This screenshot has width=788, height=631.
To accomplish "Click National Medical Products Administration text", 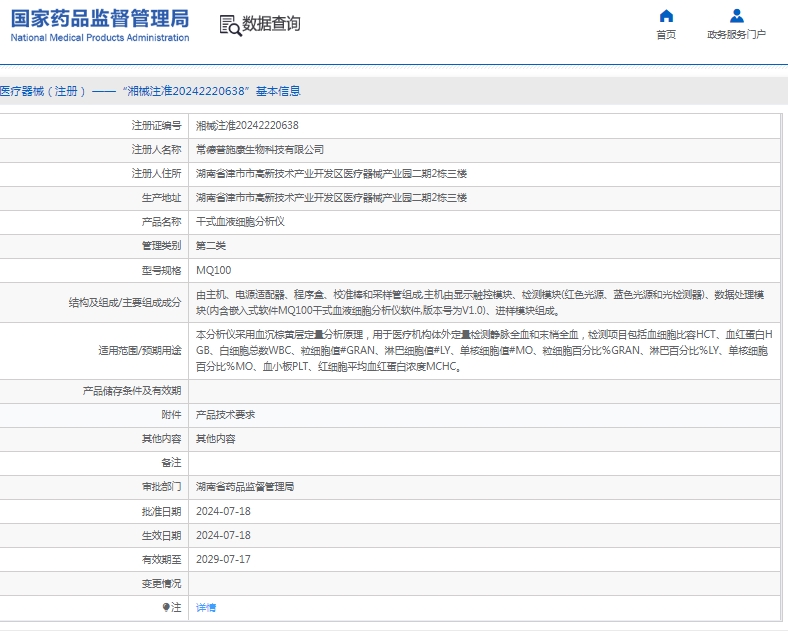I will pyautogui.click(x=100, y=38).
